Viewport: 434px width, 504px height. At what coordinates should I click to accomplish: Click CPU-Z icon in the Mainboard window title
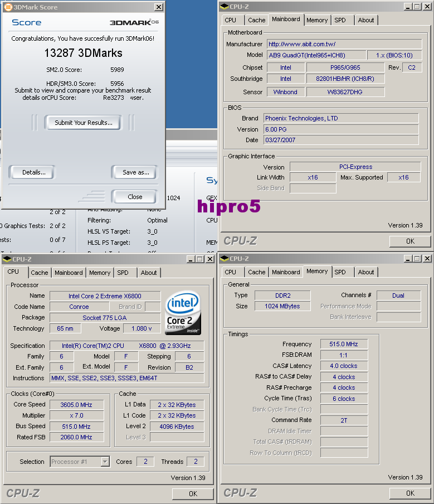coord(224,7)
